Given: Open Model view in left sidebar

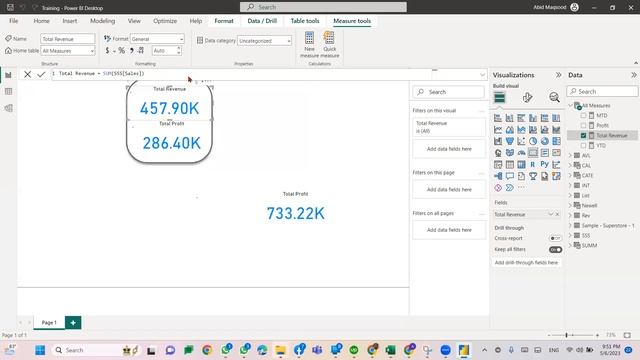Looking at the screenshot, I should coord(8,108).
